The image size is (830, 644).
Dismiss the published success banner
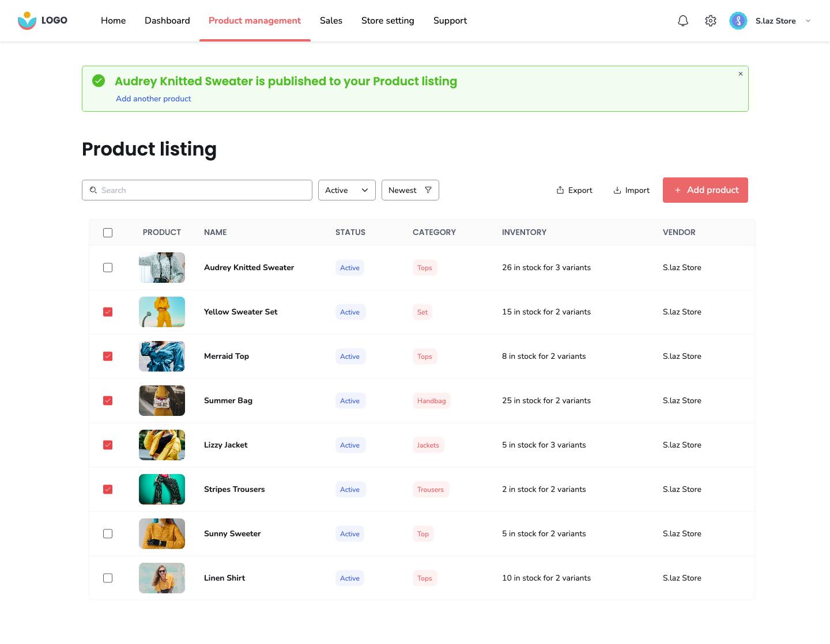741,74
